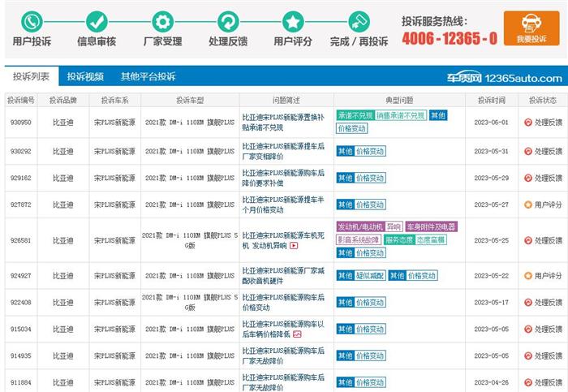Click the 承诺不兑现 green tag
568x392 pixels.
355,115
